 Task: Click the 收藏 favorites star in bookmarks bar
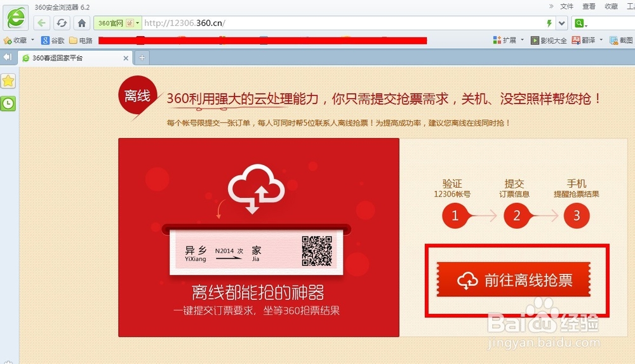pyautogui.click(x=8, y=41)
